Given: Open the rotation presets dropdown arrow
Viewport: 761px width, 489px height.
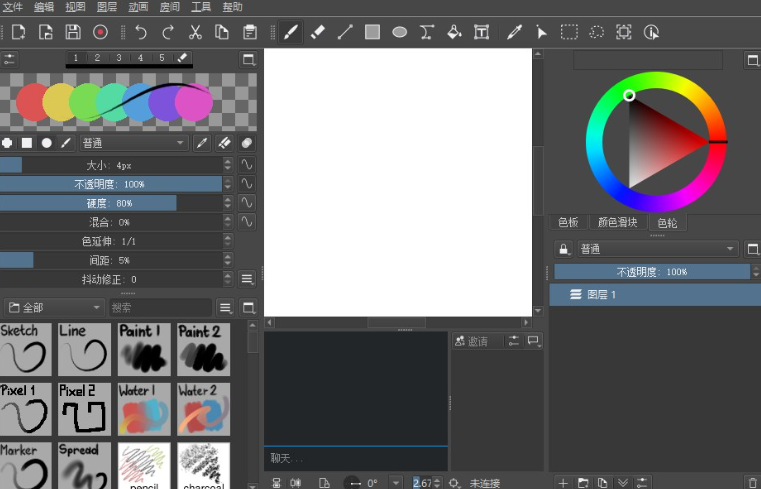Looking at the screenshot, I should pos(396,483).
